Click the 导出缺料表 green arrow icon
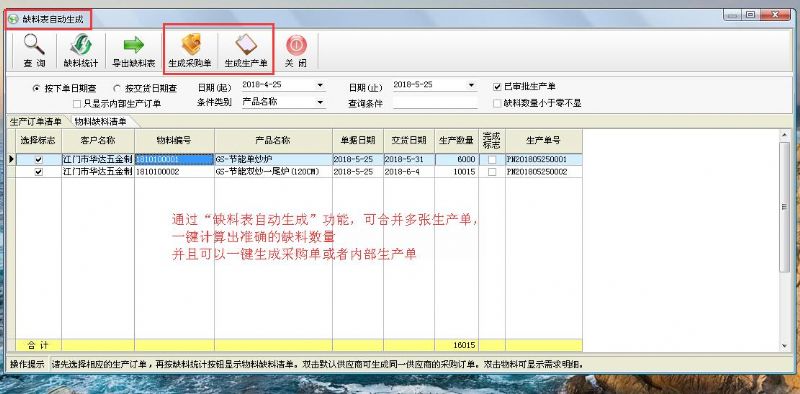This screenshot has height=394, width=800. 134,45
